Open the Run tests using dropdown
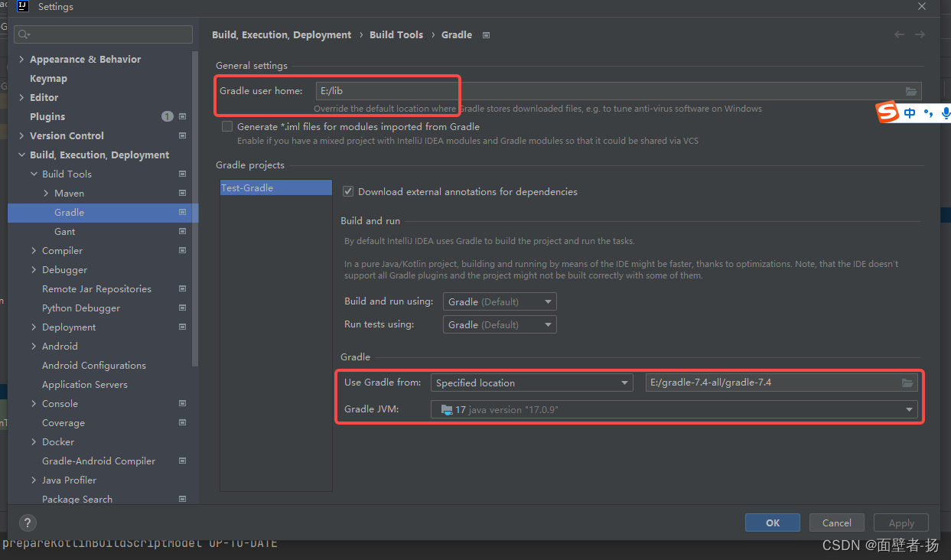 [500, 324]
